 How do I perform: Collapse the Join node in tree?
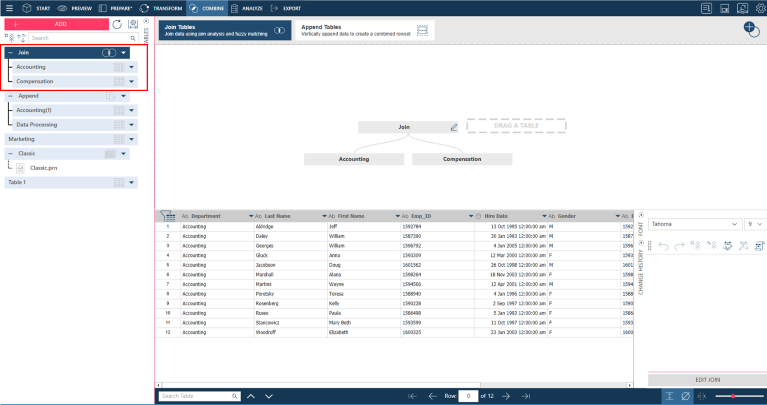click(x=10, y=52)
